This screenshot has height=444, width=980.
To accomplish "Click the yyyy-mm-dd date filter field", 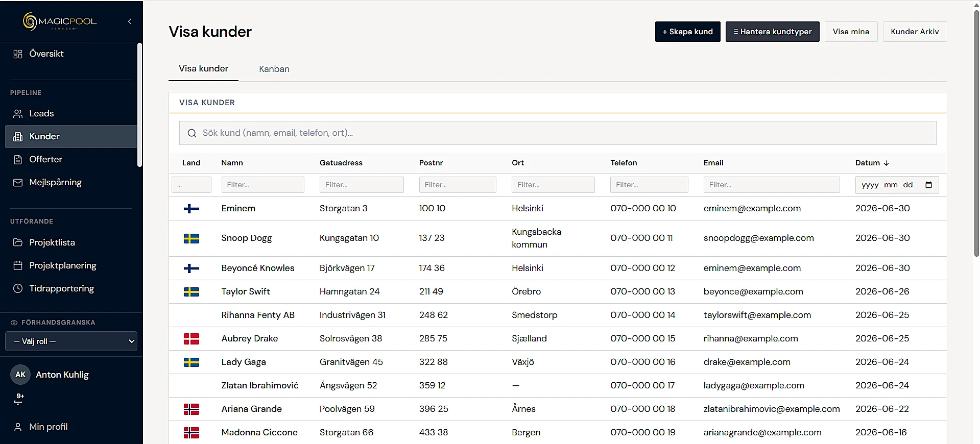I will tap(897, 185).
